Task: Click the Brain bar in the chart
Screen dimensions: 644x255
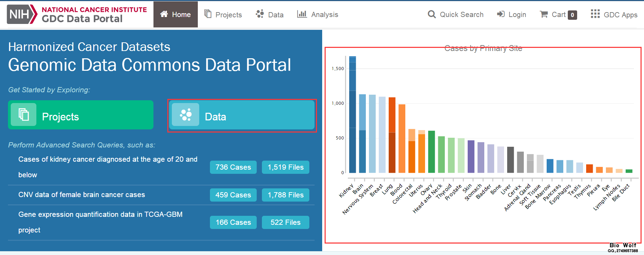Action: [x=362, y=134]
